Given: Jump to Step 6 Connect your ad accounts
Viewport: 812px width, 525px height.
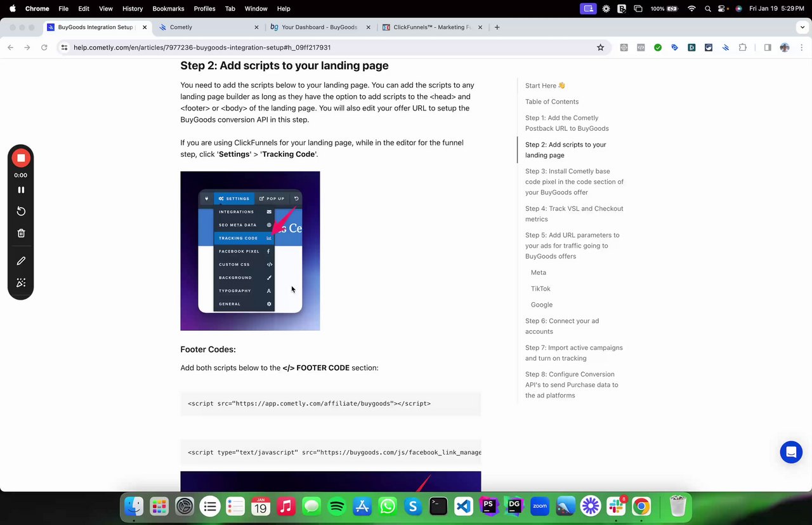Looking at the screenshot, I should point(562,326).
